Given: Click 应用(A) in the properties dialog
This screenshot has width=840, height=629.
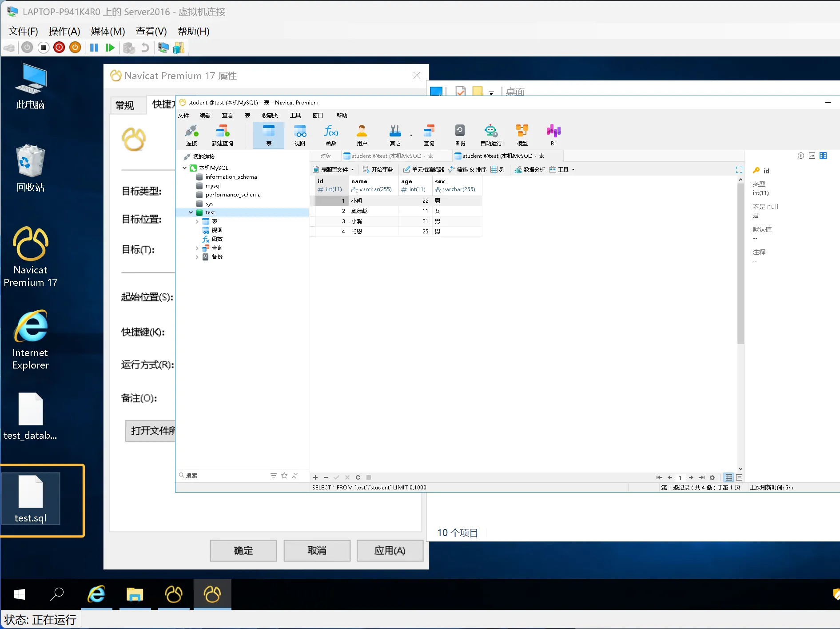Looking at the screenshot, I should coord(390,550).
